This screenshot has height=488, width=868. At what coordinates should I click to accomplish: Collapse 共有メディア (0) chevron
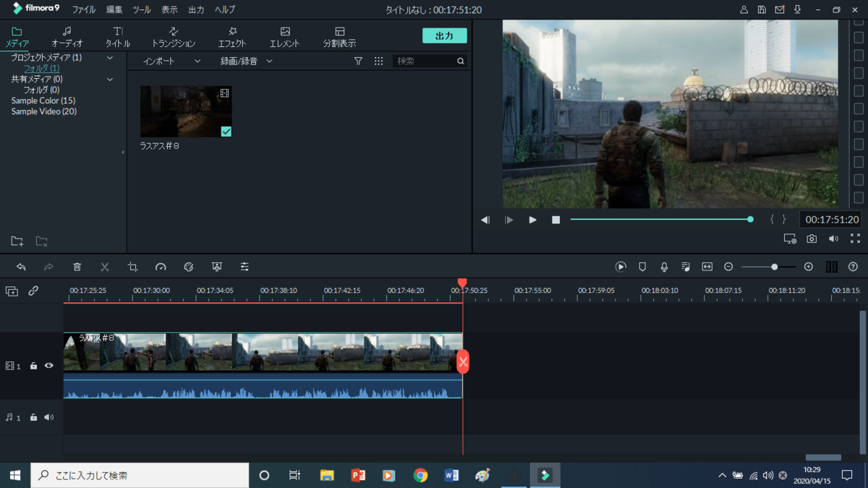(x=110, y=80)
